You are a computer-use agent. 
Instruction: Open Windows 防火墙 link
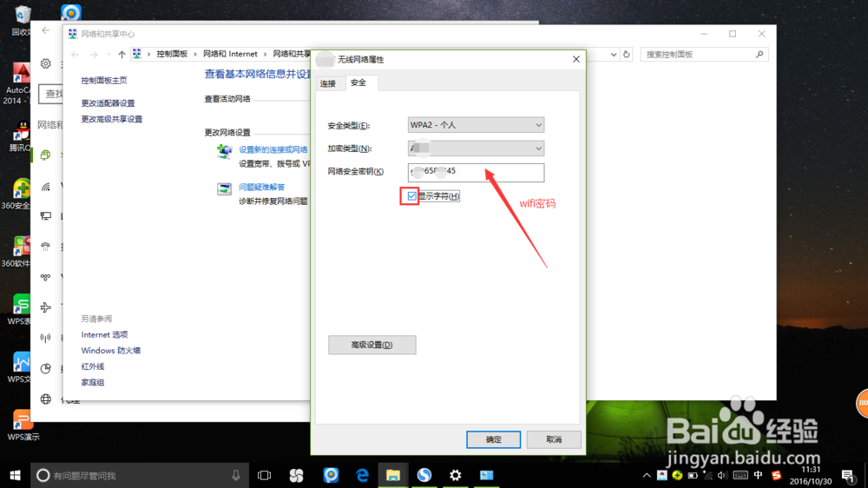pyautogui.click(x=111, y=351)
